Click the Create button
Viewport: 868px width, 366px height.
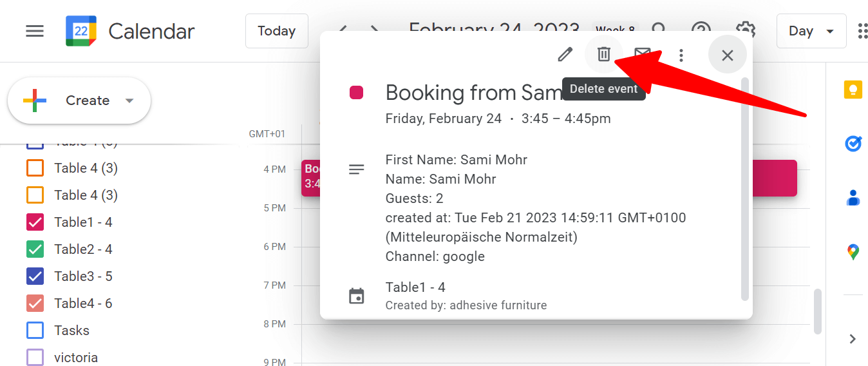[x=79, y=101]
